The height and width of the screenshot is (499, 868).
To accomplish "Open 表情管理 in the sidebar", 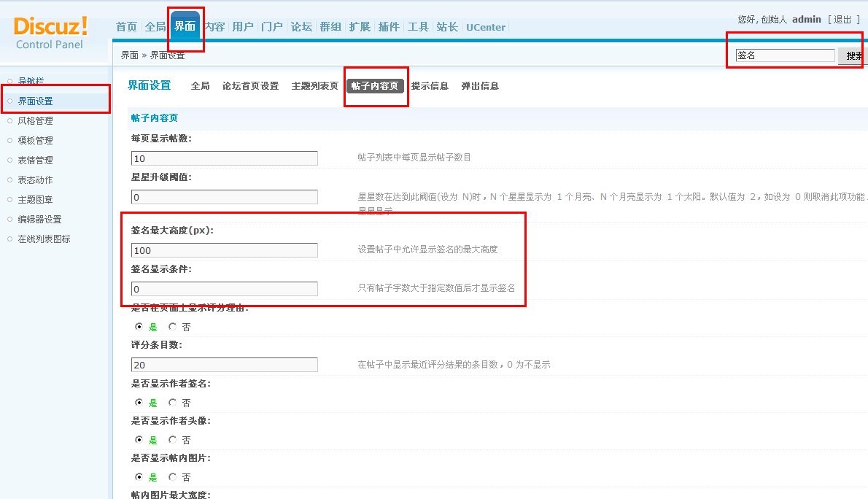I will coord(36,160).
